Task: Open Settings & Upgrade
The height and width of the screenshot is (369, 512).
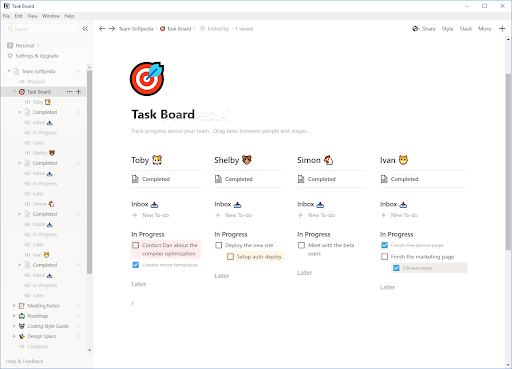Action: click(33, 56)
